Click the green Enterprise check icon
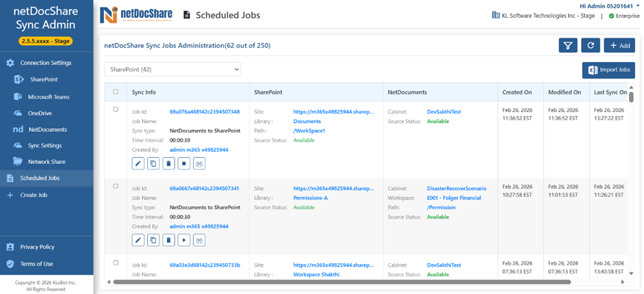 coord(611,16)
